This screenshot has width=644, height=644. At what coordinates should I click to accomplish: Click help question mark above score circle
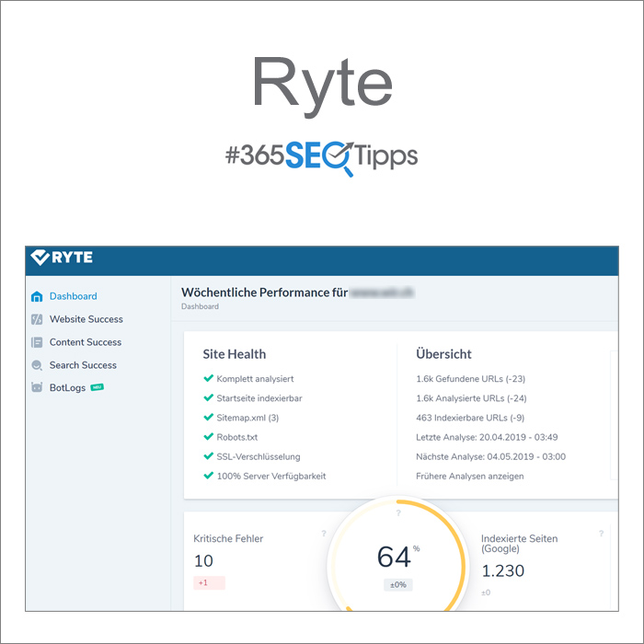(x=398, y=512)
